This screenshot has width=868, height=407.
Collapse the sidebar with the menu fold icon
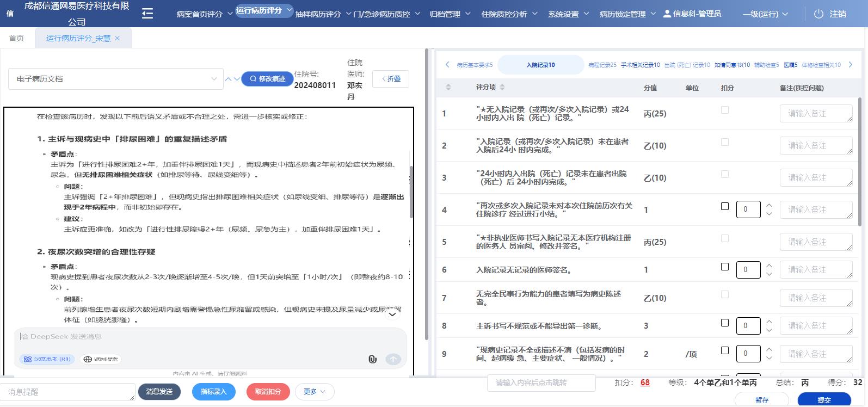click(x=147, y=14)
